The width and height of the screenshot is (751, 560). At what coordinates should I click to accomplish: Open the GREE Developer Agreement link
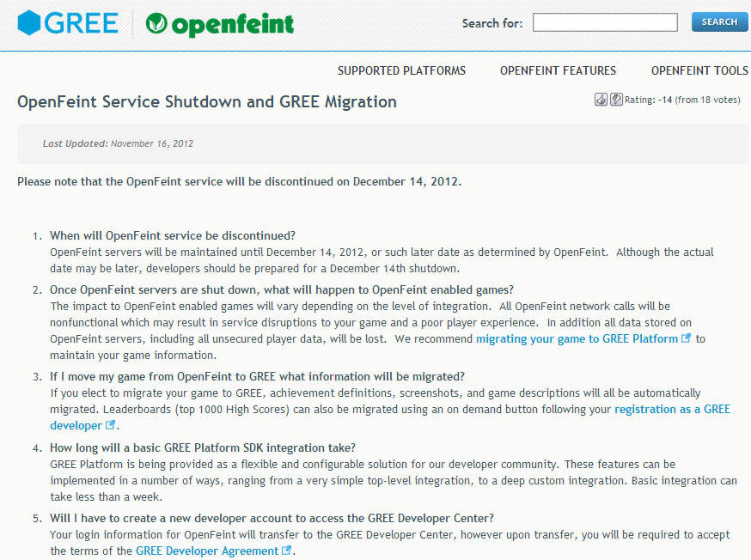coord(206,551)
